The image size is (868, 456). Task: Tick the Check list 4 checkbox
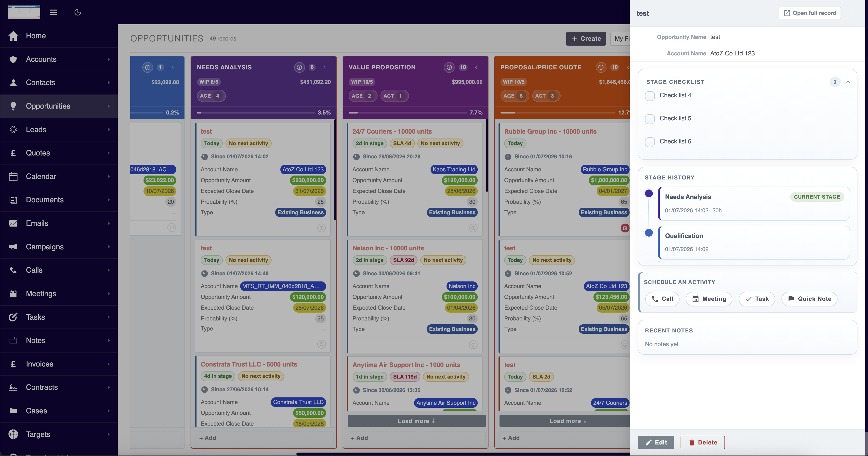[x=650, y=96]
